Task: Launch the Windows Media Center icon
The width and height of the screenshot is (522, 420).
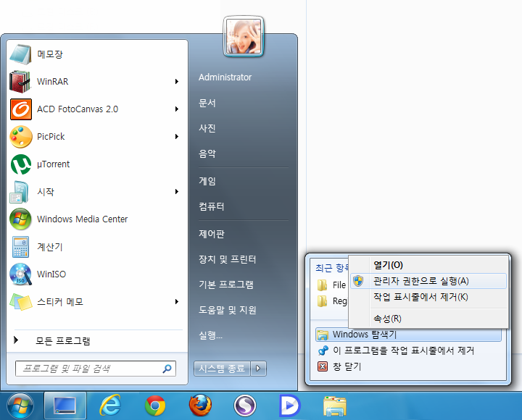Action: pyautogui.click(x=20, y=219)
